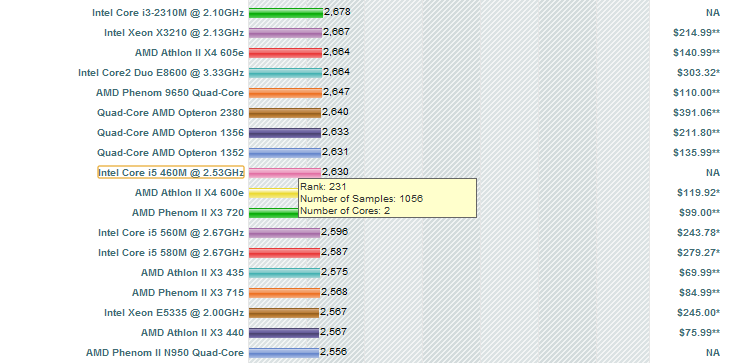746x363 pixels.
Task: Click the $75.99** price link
Action: coord(699,333)
